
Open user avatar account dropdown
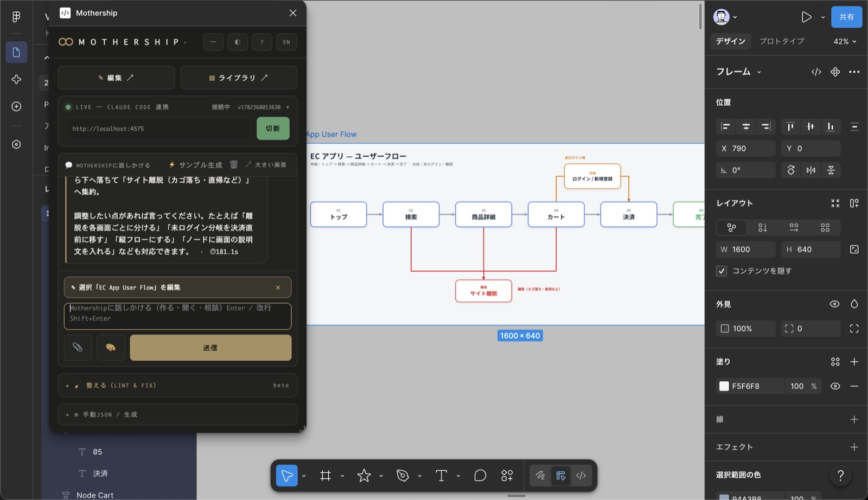[725, 17]
